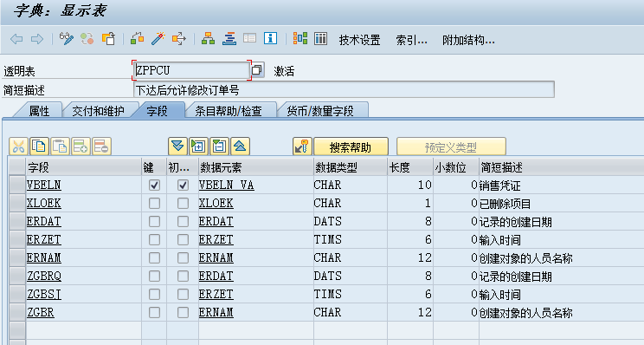
Task: Toggle key checkbox for ZGBRQ
Action: 154,276
